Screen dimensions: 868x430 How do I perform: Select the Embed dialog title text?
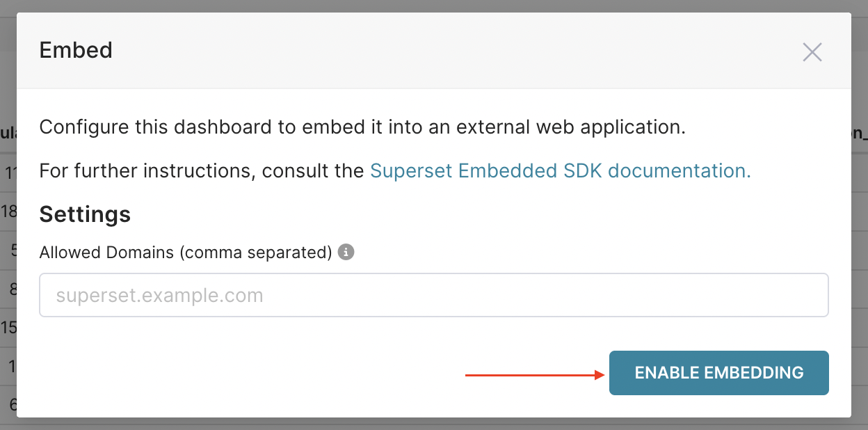(75, 50)
